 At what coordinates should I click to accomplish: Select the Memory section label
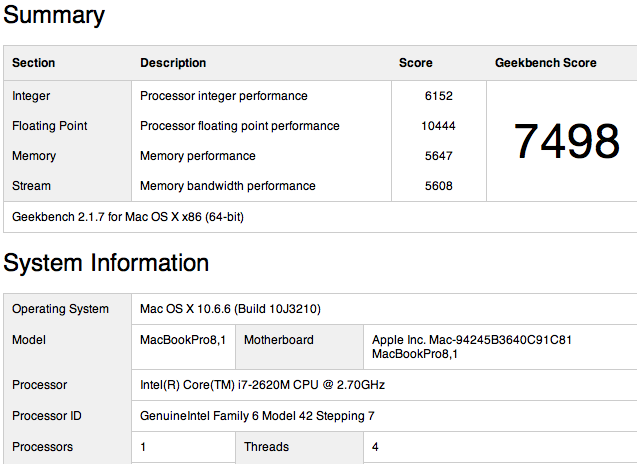pos(34,156)
